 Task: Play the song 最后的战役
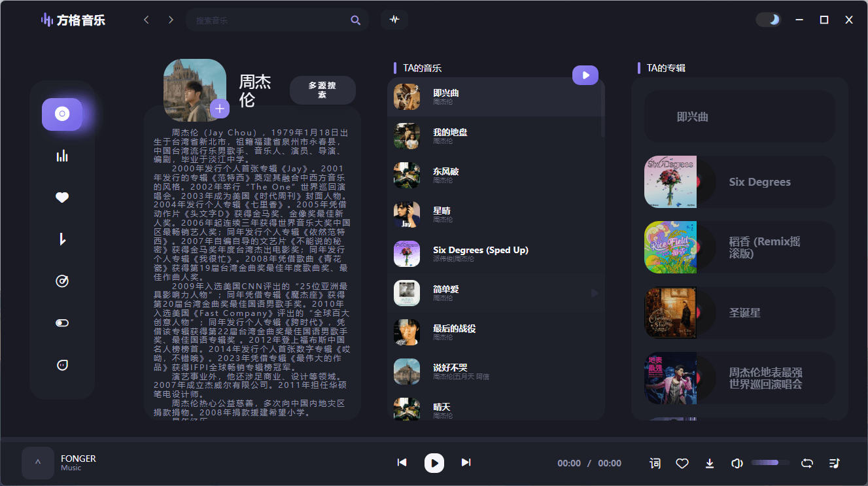[496, 332]
